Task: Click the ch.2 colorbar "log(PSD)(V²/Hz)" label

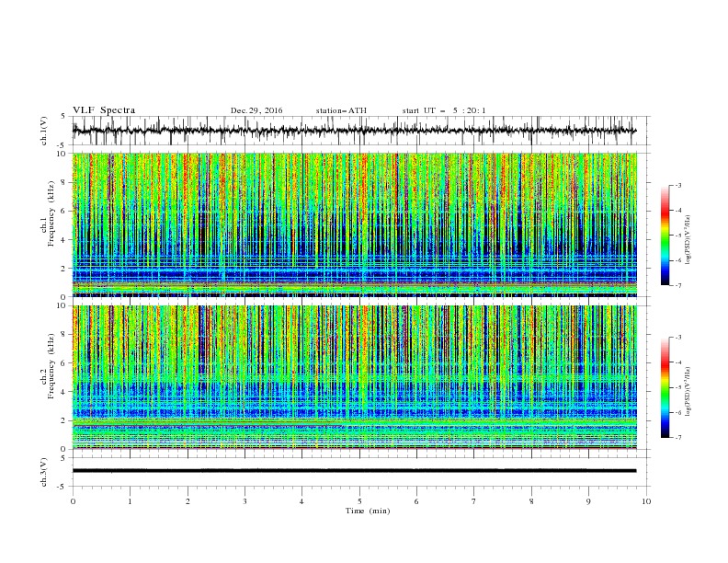Action: point(688,391)
